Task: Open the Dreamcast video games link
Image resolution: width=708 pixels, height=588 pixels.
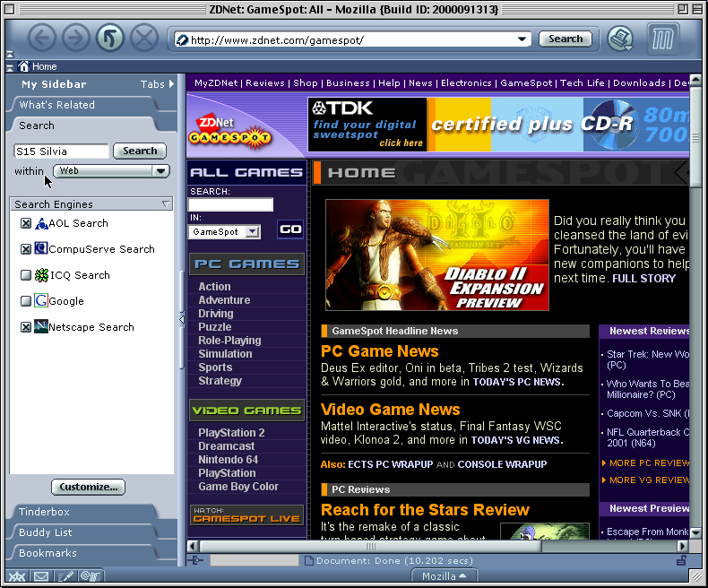Action: coord(226,446)
